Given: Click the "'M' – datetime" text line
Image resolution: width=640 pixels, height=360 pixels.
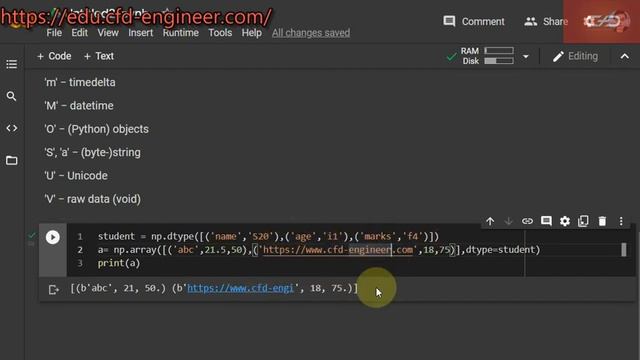Looking at the screenshot, I should pyautogui.click(x=79, y=106).
